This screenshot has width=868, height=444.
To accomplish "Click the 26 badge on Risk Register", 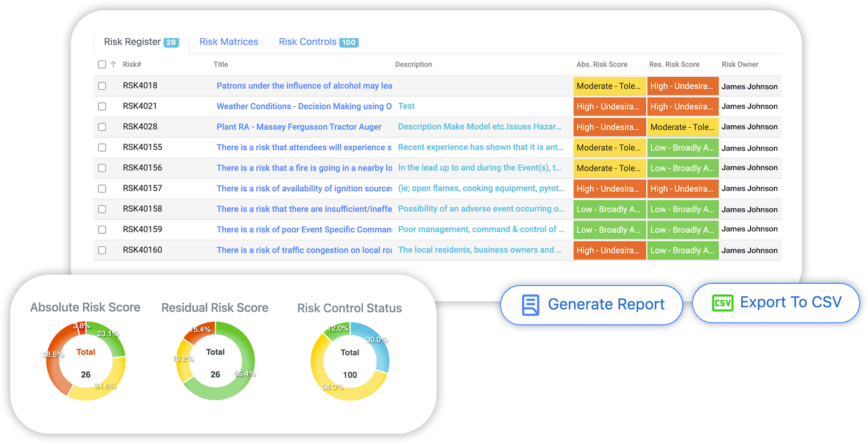I will coord(171,42).
